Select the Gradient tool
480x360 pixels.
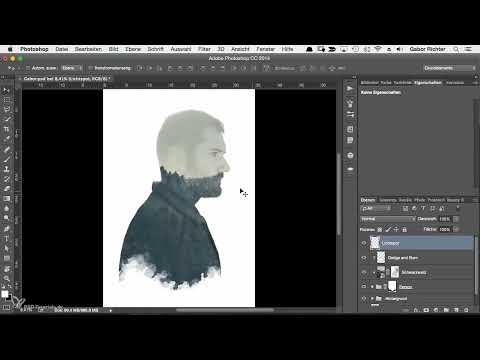[x=6, y=199]
